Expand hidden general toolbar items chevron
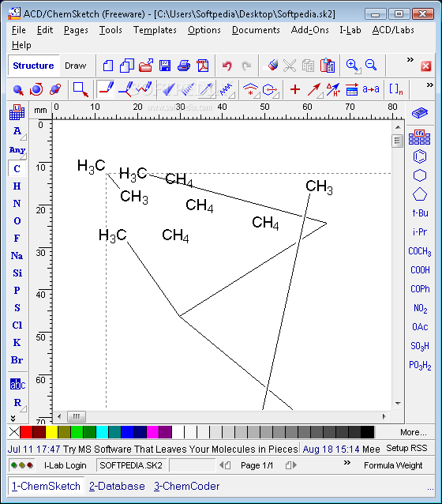Screen dimensions: 442x504 pos(410,60)
